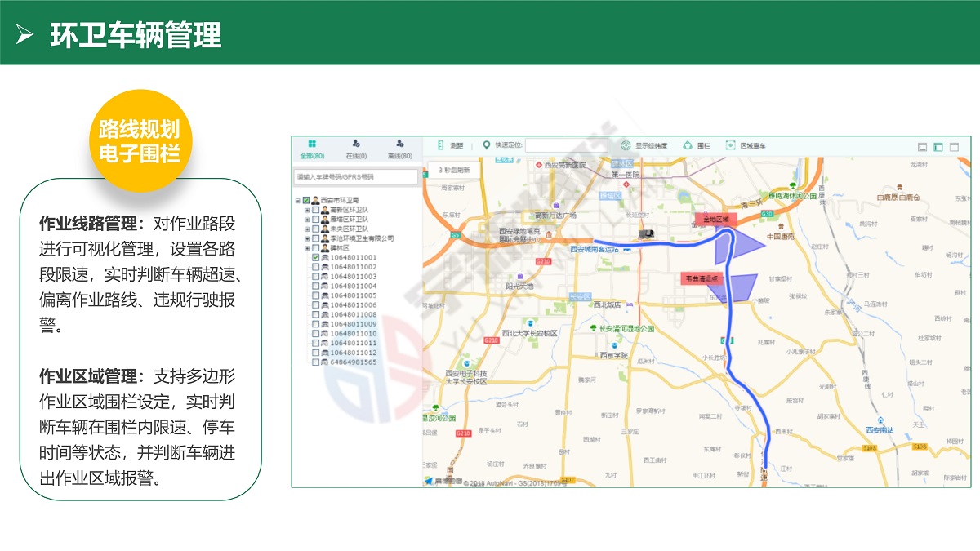Select the 测距 ruler measuring tool
Screen dimensions: 980x551
click(x=452, y=146)
